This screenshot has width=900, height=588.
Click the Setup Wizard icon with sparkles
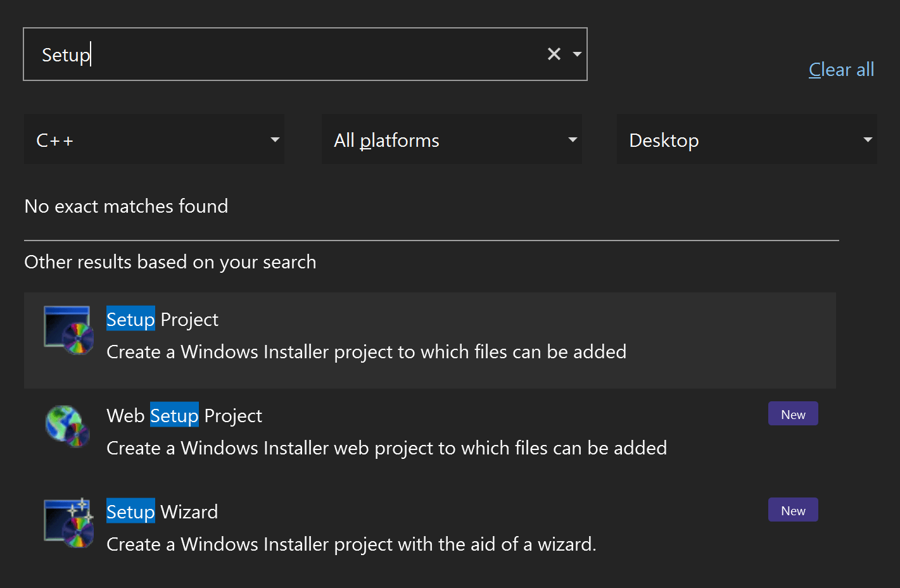tap(68, 522)
